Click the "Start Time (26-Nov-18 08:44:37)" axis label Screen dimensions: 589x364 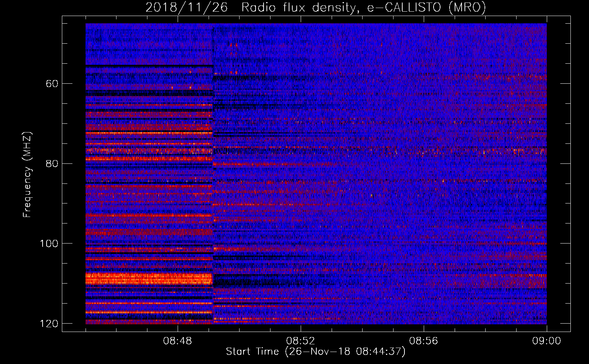click(316, 352)
